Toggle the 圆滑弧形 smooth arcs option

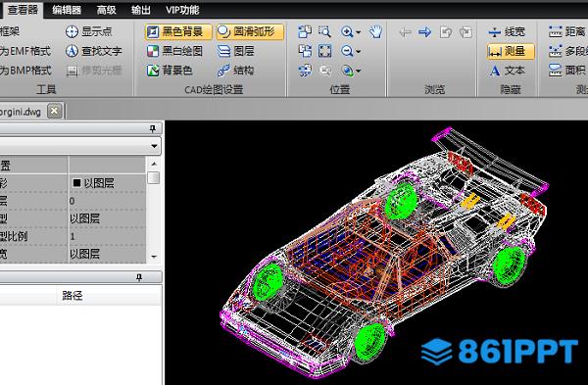(250, 32)
